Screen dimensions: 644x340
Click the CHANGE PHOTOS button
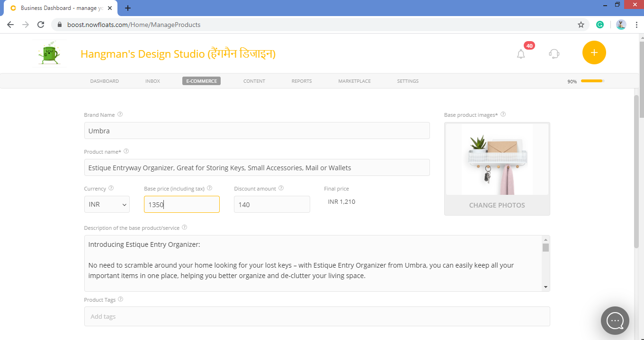(x=497, y=205)
